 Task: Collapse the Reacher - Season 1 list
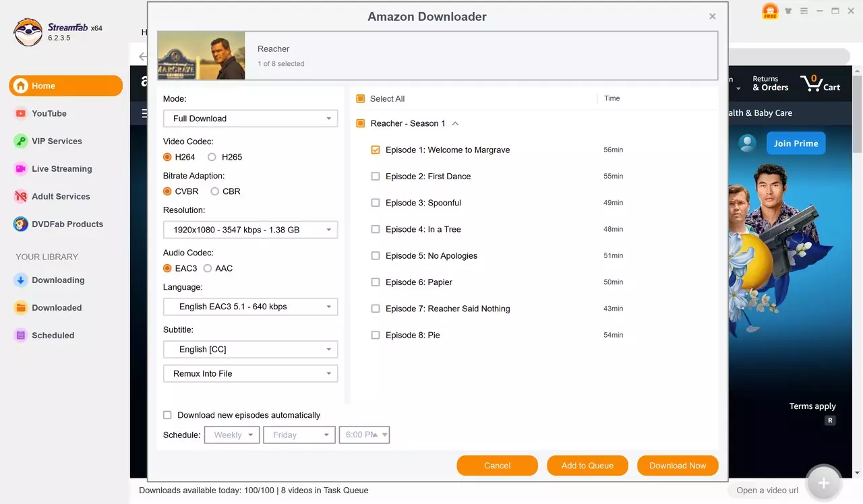(x=455, y=123)
